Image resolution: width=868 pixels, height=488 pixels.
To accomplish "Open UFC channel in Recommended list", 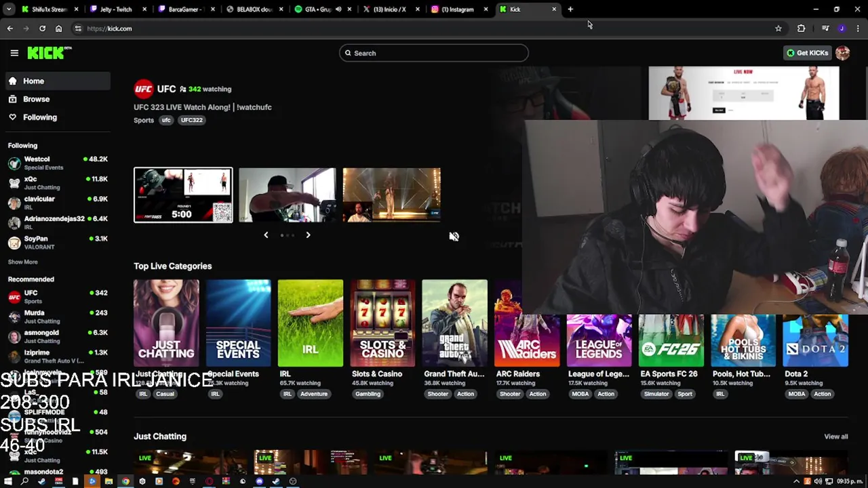I will click(x=58, y=297).
